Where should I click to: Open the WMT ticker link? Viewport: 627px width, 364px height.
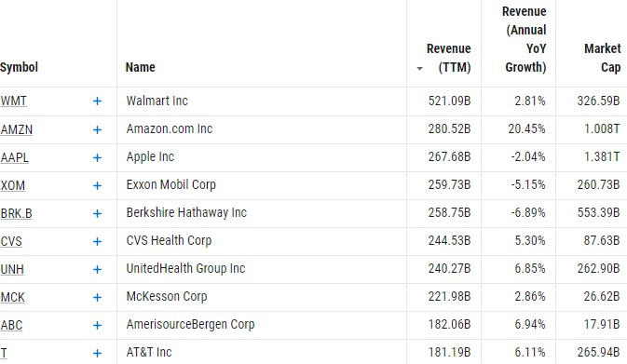pyautogui.click(x=13, y=101)
